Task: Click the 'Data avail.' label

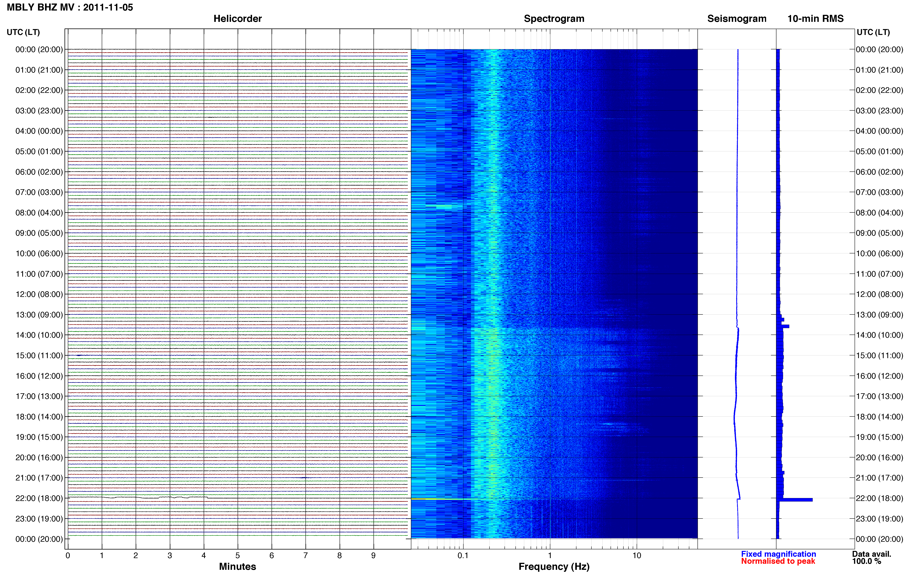Action: pos(872,554)
